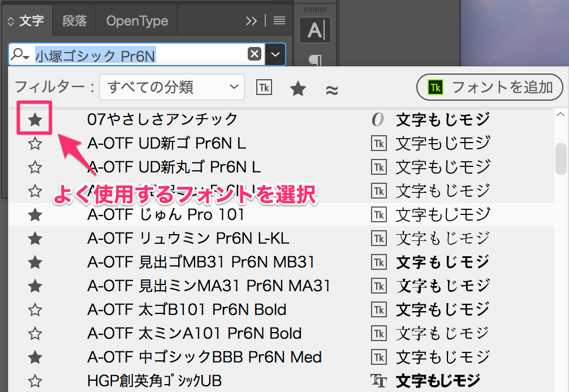Toggle favorite star for A-OTF 太ゴB101 Pr6N Bold

point(35,310)
